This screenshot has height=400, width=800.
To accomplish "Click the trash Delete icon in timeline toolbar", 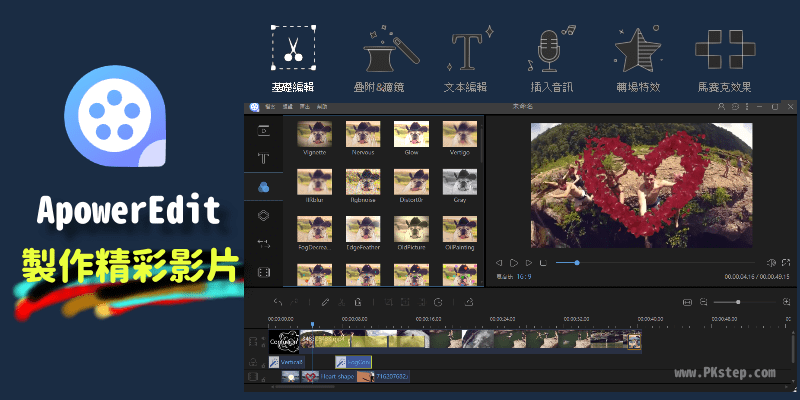I will (x=358, y=302).
